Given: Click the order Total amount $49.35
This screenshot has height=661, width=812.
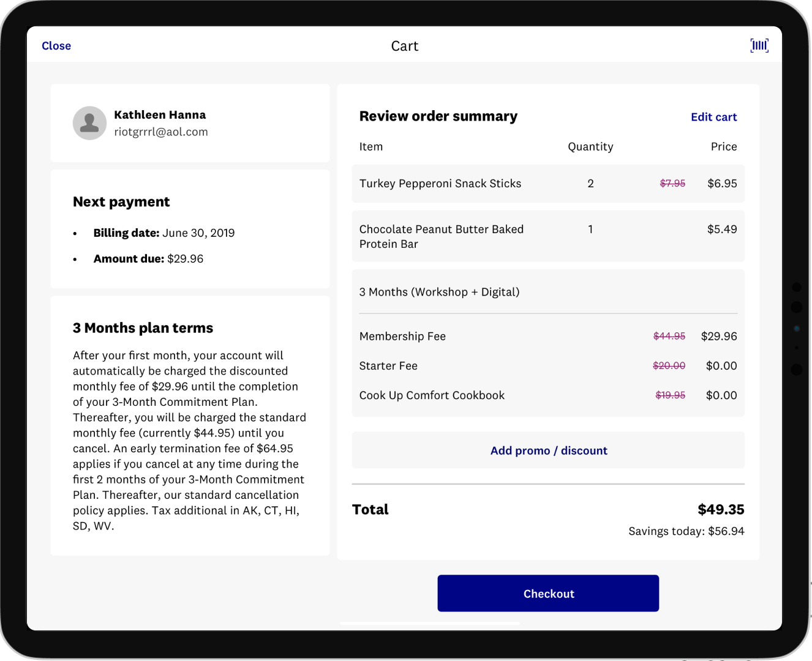Looking at the screenshot, I should 721,509.
